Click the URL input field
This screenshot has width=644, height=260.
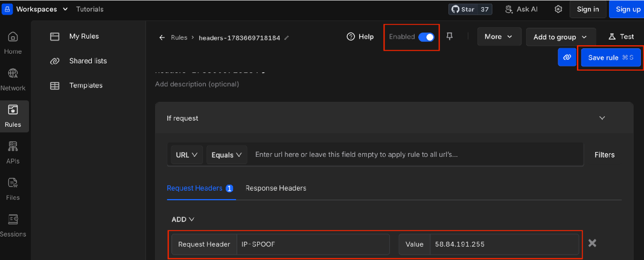(416, 155)
